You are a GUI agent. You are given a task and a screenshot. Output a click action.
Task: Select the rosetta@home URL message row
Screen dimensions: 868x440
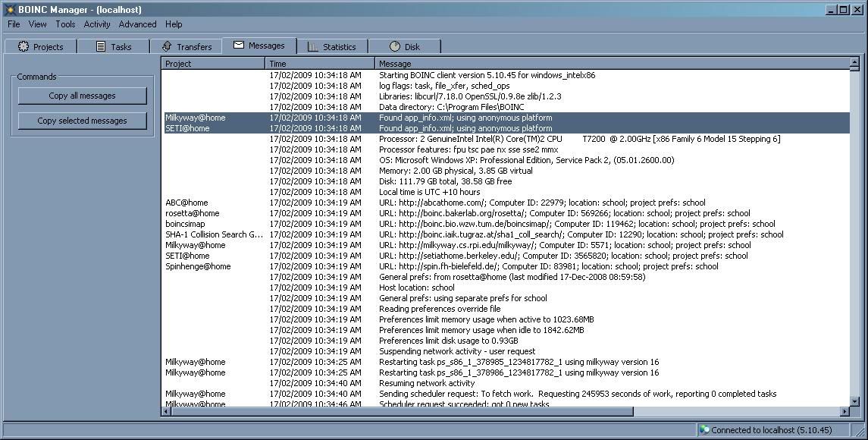[506, 213]
